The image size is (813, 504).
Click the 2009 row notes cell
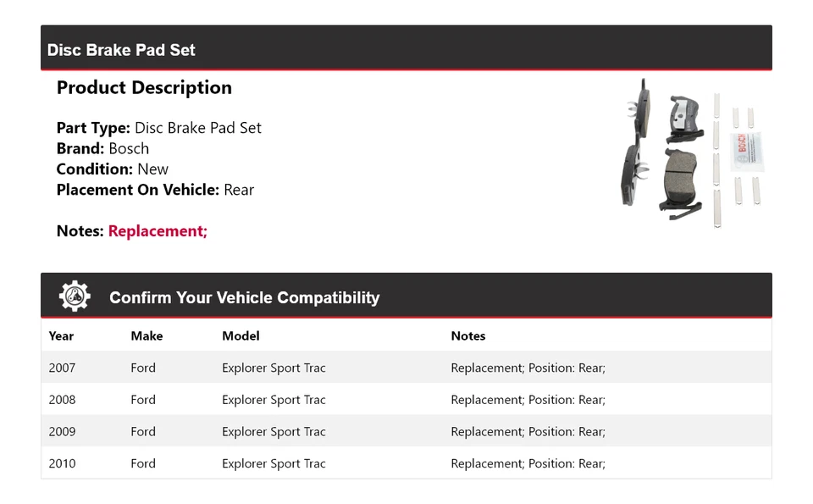(528, 431)
